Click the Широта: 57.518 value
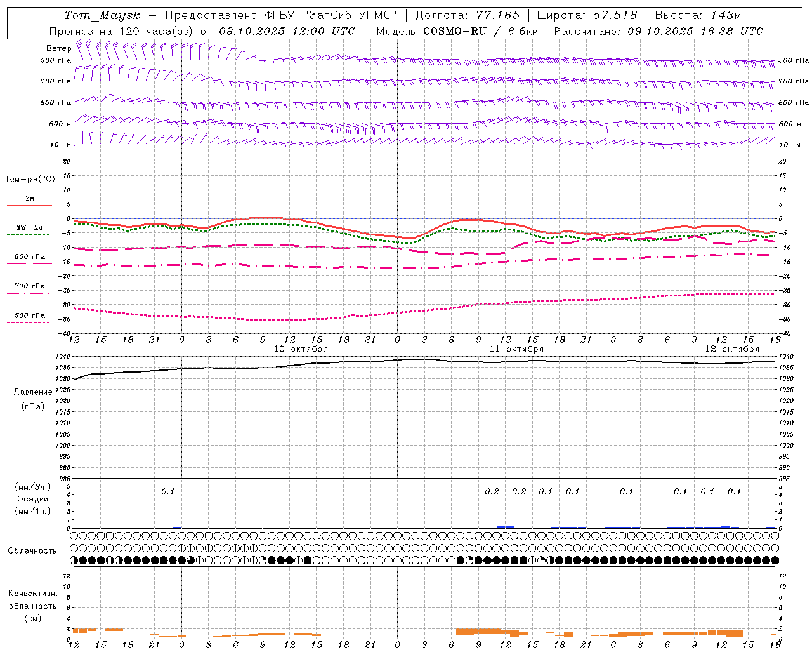Screen dimensions: 812x650 coord(587,15)
